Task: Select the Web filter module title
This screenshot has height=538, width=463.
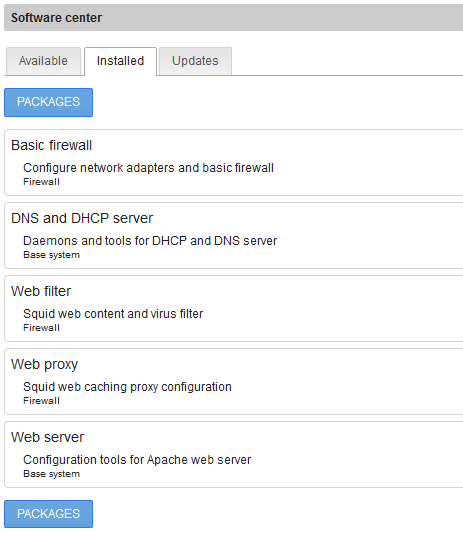Action: pyautogui.click(x=41, y=291)
